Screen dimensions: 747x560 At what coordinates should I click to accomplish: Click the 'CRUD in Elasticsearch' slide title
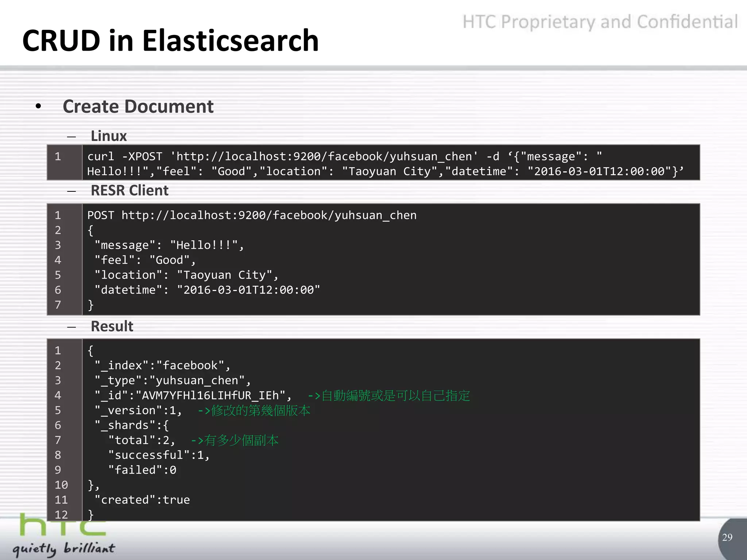pyautogui.click(x=170, y=40)
